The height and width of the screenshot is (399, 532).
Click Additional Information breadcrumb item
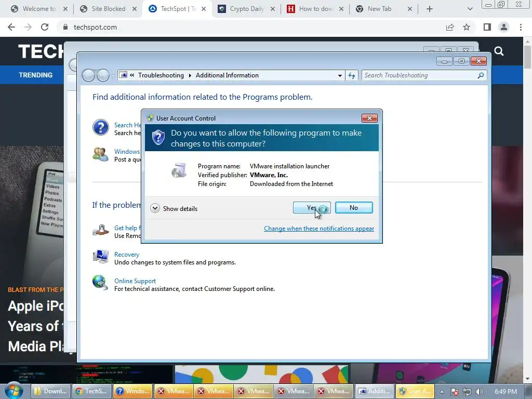pyautogui.click(x=227, y=75)
